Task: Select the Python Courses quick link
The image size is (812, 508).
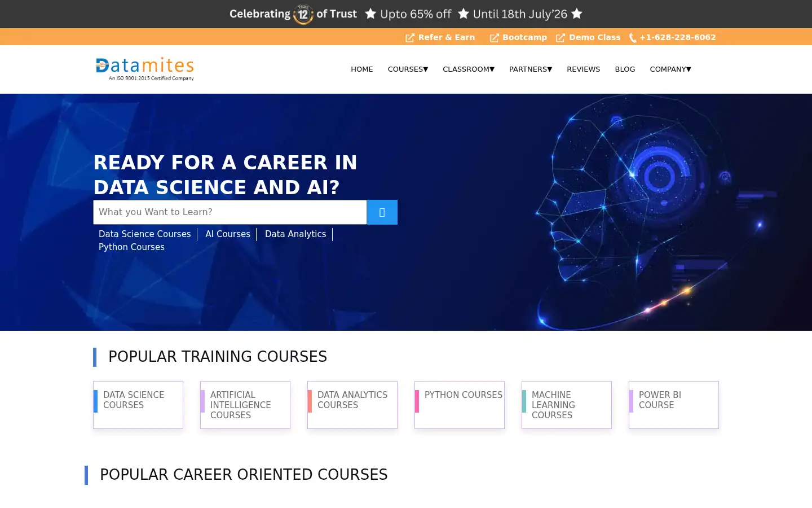Action: click(131, 247)
